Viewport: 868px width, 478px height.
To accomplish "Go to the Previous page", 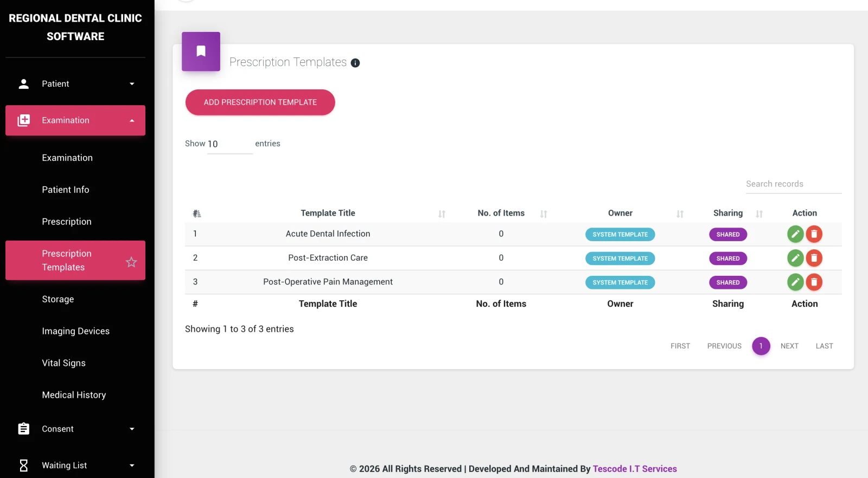I will click(724, 346).
